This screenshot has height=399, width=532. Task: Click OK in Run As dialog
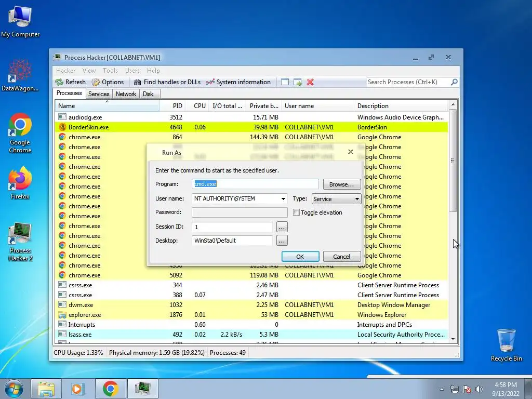pyautogui.click(x=300, y=257)
